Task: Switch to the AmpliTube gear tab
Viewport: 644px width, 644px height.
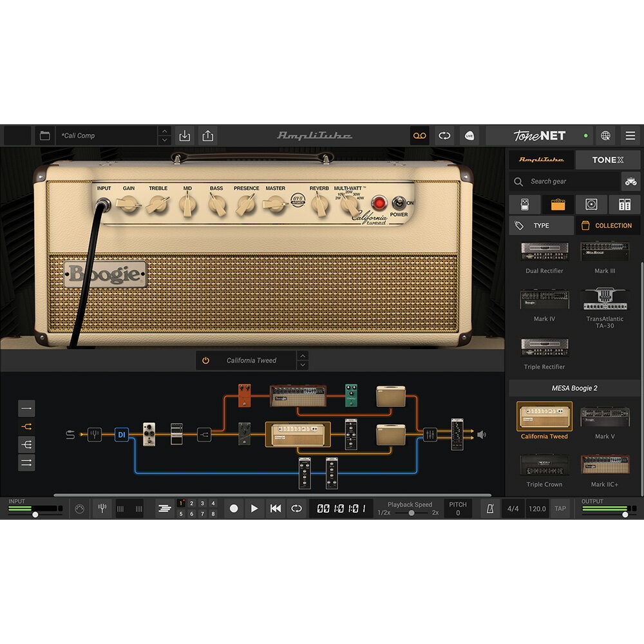Action: [x=542, y=160]
